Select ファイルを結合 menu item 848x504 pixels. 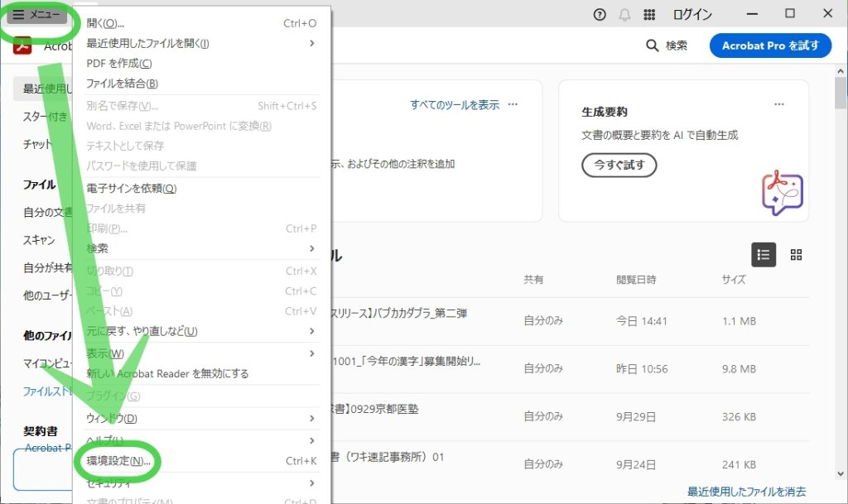[x=123, y=83]
